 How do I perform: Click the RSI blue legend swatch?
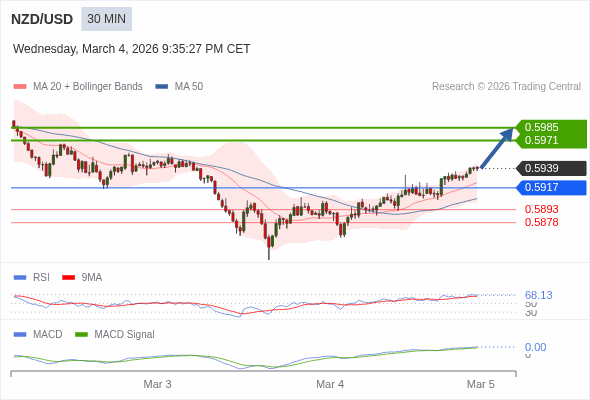(x=20, y=278)
